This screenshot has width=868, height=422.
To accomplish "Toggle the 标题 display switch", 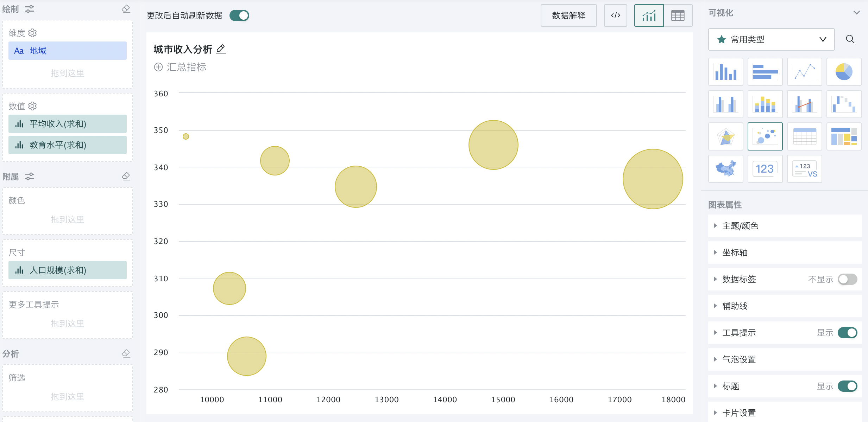I will 847,386.
